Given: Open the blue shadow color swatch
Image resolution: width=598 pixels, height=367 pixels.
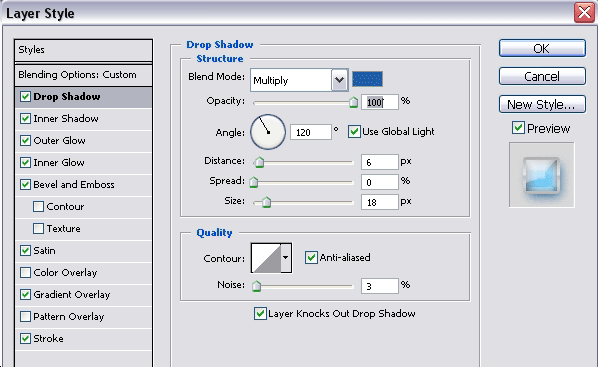Looking at the screenshot, I should (367, 79).
